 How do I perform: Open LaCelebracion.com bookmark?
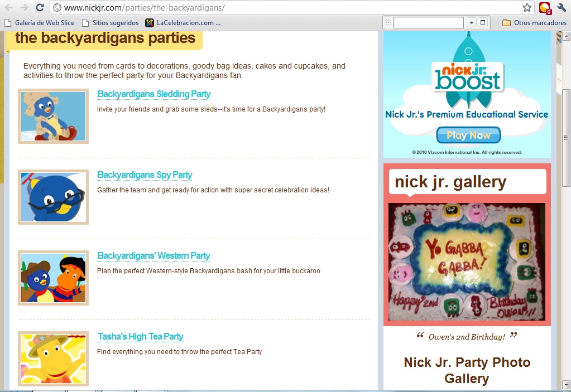183,23
